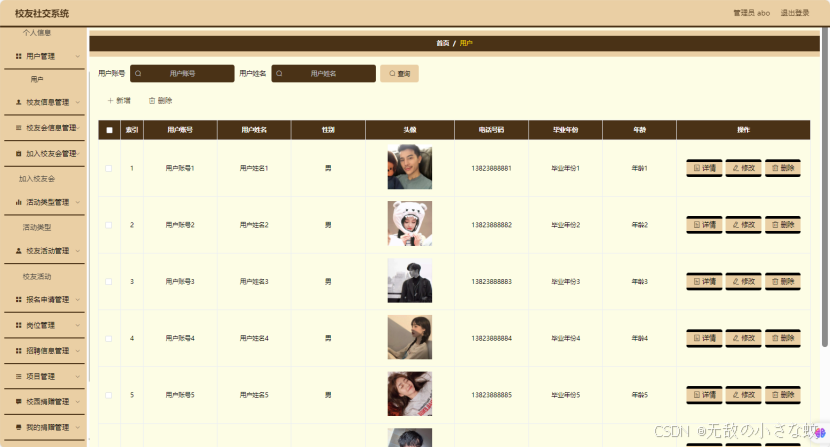Image resolution: width=830 pixels, height=447 pixels.
Task: Focus the 用户账号 search input
Action: [x=182, y=74]
